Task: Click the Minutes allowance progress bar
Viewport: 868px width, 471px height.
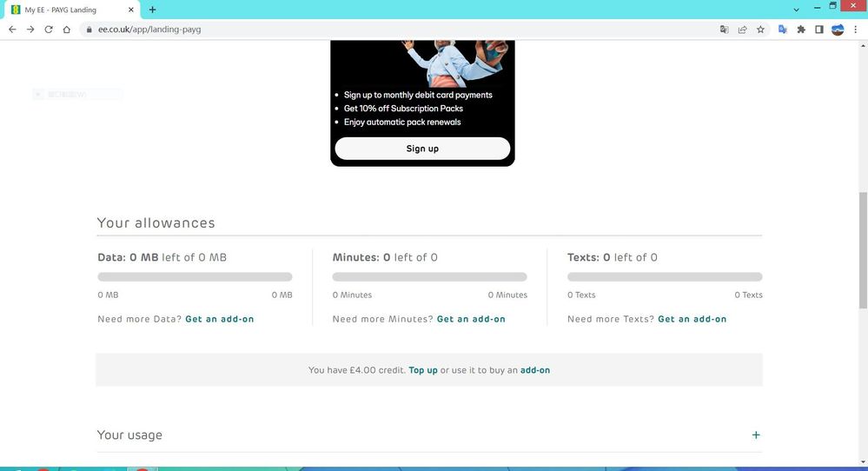Action: click(429, 277)
